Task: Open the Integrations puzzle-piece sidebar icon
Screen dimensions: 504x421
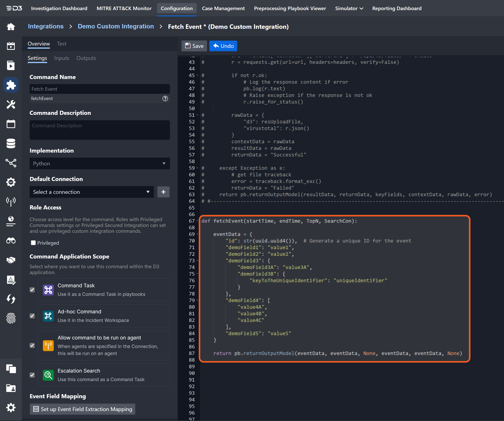Action: tap(11, 85)
